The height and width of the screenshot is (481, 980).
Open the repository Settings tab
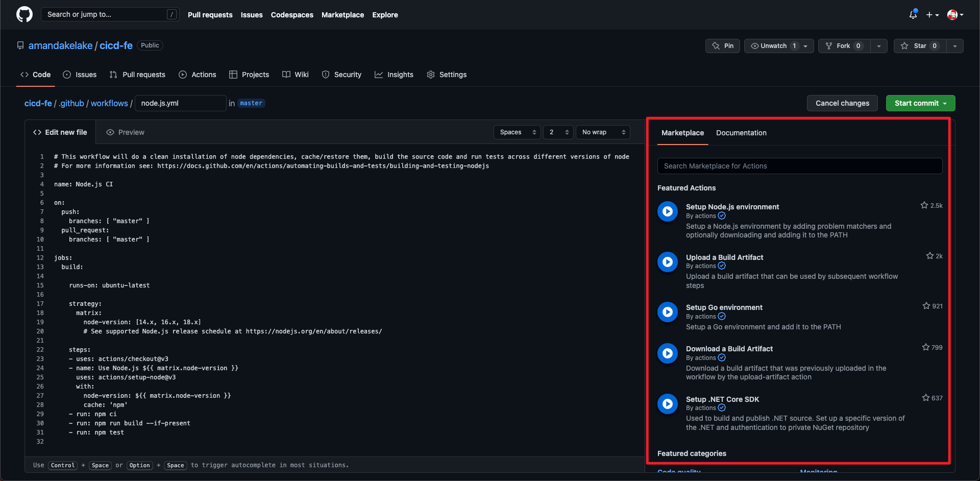447,75
